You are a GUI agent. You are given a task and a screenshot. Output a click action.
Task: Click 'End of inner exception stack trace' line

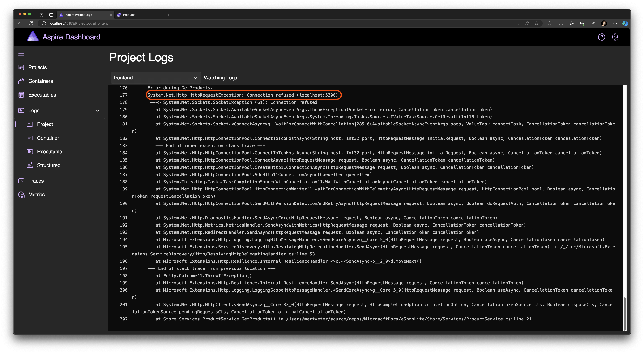(x=210, y=145)
